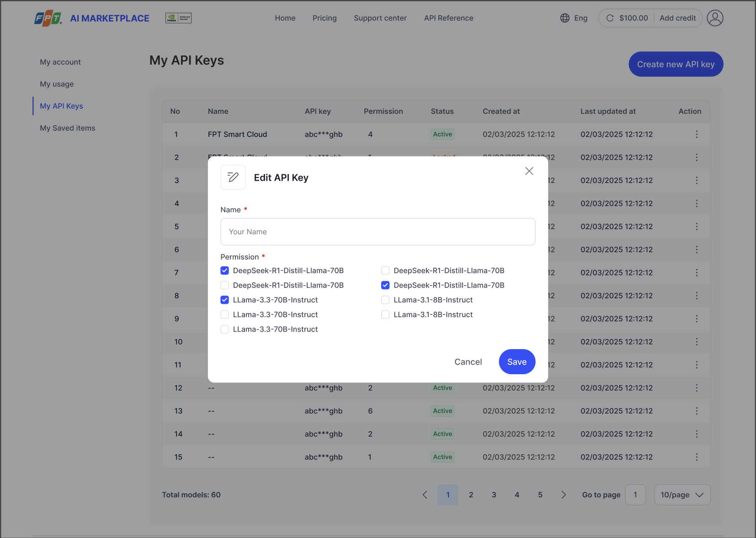Open action menu for row 10
The width and height of the screenshot is (756, 538).
point(697,342)
